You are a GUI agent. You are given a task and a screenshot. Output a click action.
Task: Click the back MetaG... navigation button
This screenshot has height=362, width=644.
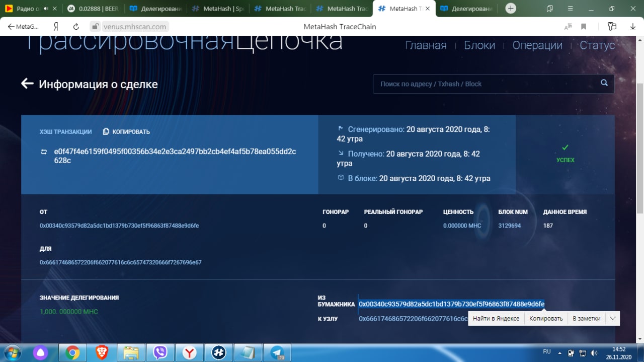24,27
